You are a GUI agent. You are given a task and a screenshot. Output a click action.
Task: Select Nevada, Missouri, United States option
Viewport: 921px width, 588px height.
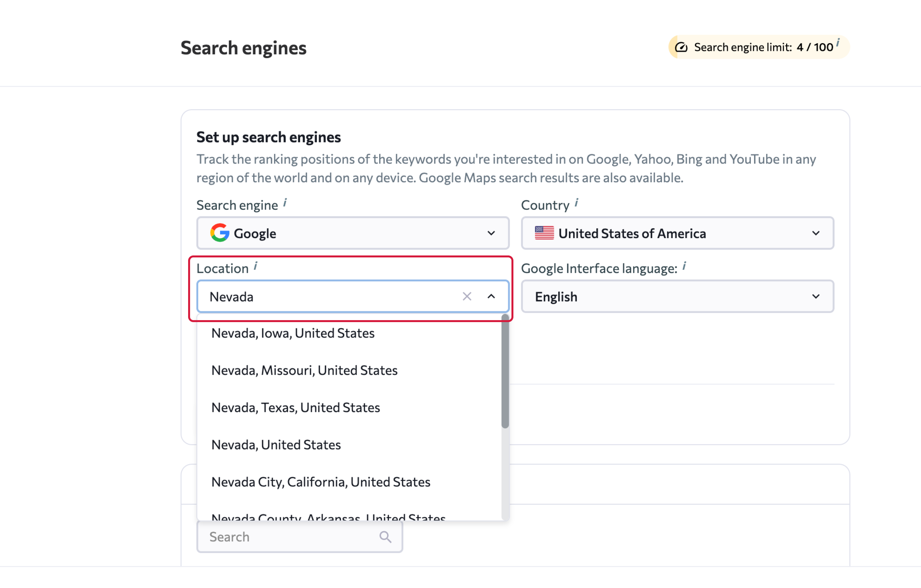pyautogui.click(x=349, y=370)
